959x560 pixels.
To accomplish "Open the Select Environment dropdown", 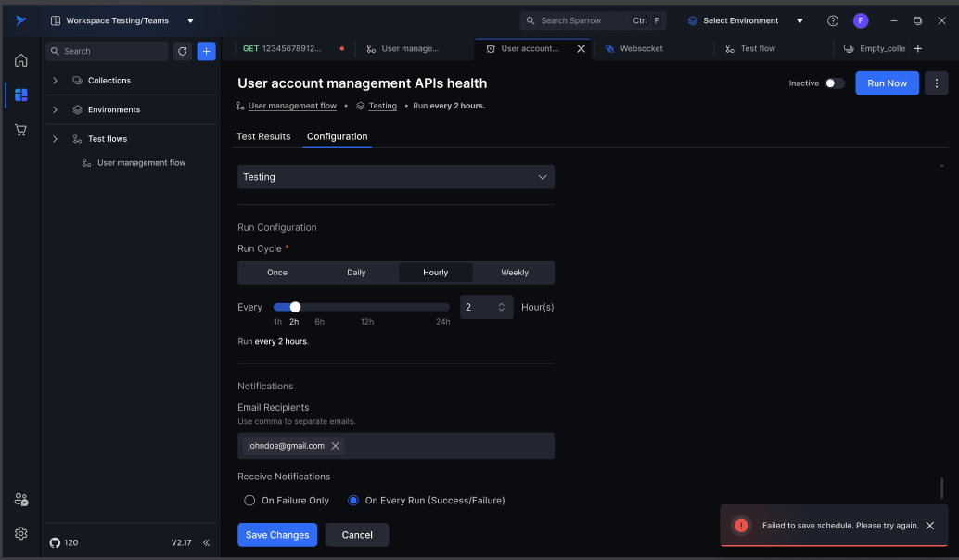I will coord(746,20).
